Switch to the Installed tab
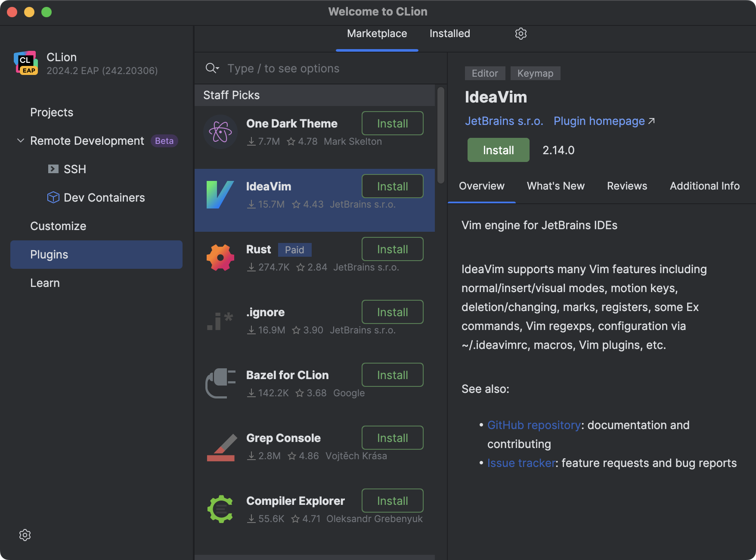 449,33
